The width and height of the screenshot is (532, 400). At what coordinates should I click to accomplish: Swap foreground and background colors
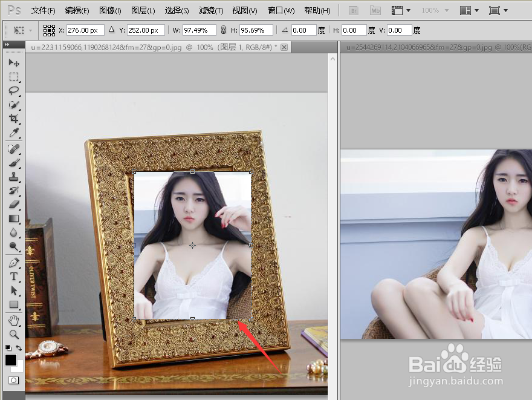coord(19,348)
